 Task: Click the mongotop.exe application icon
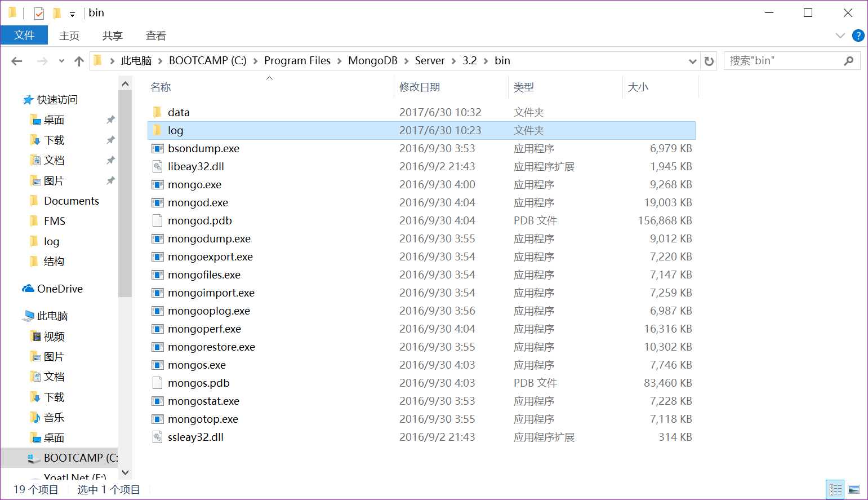pyautogui.click(x=158, y=419)
